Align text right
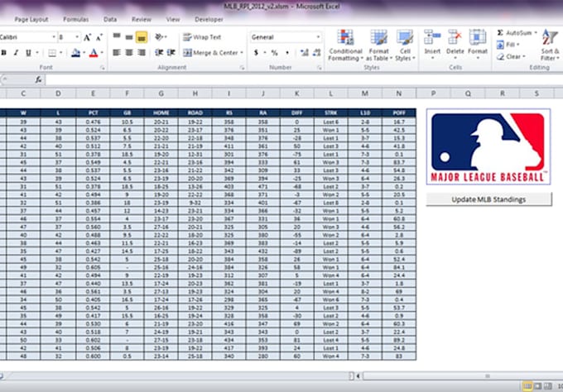The image size is (563, 392). [x=142, y=53]
